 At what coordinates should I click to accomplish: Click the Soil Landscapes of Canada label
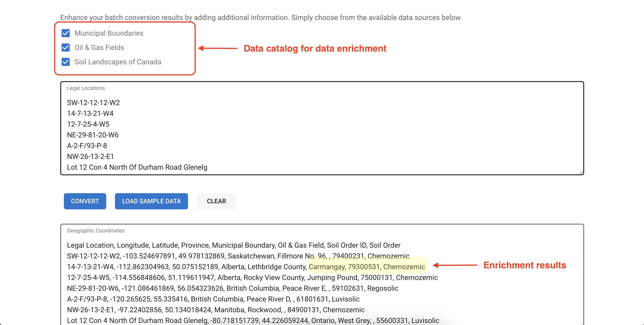(x=118, y=62)
